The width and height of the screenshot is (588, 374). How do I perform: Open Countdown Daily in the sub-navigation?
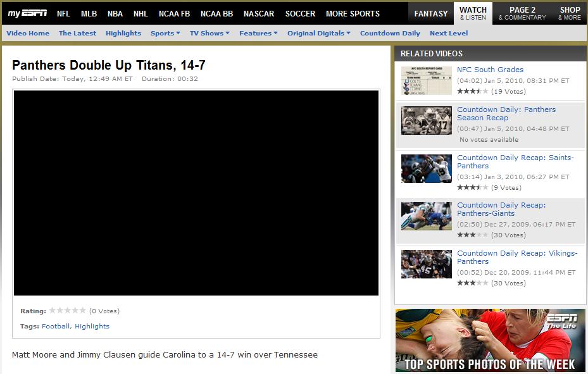[390, 34]
